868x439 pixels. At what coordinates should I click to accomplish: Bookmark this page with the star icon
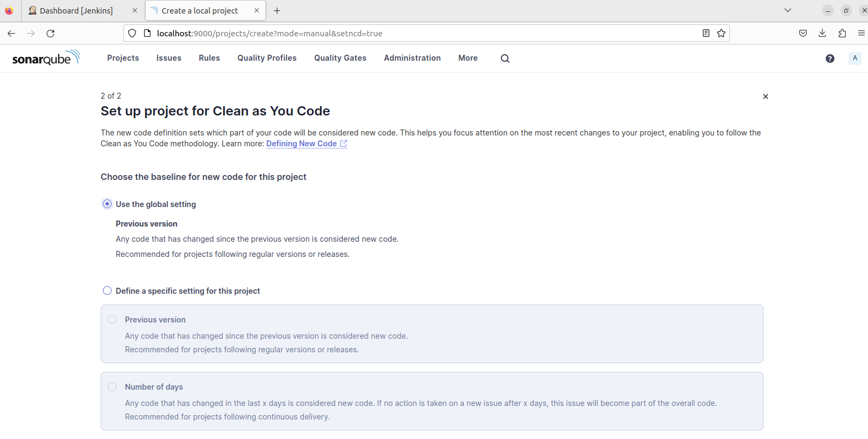point(721,33)
